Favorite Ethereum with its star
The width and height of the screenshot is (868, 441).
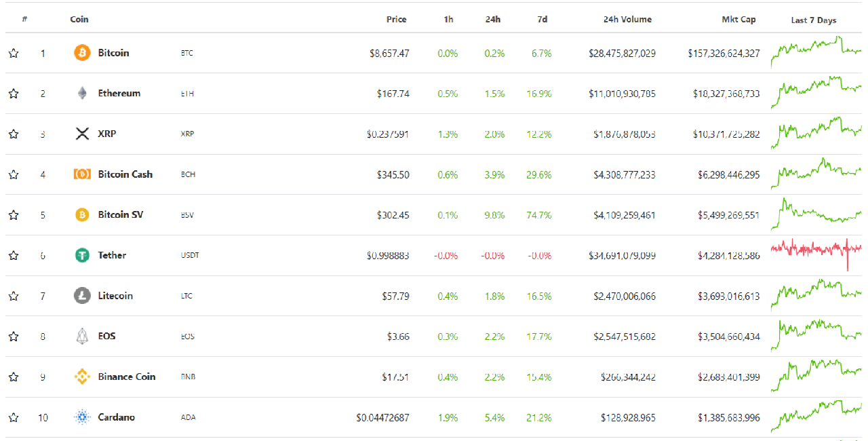click(14, 94)
